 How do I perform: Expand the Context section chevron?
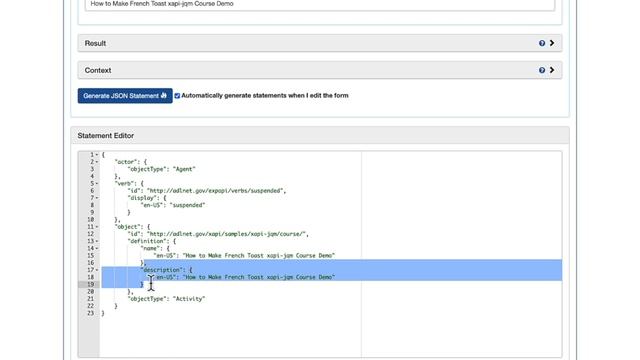pos(552,70)
